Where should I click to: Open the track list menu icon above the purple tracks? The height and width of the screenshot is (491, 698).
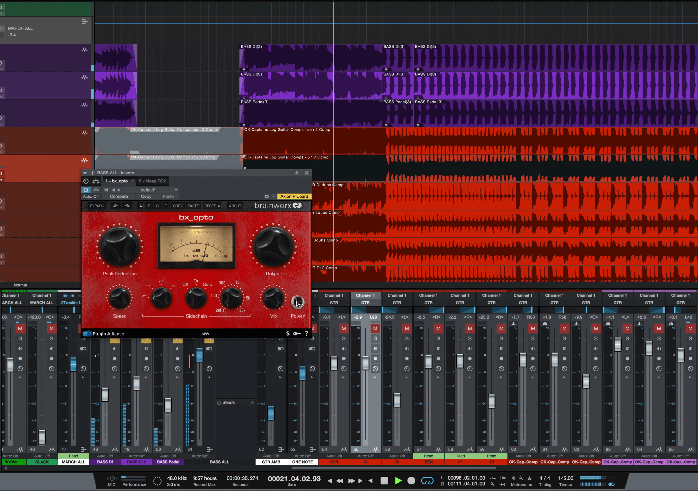[85, 21]
